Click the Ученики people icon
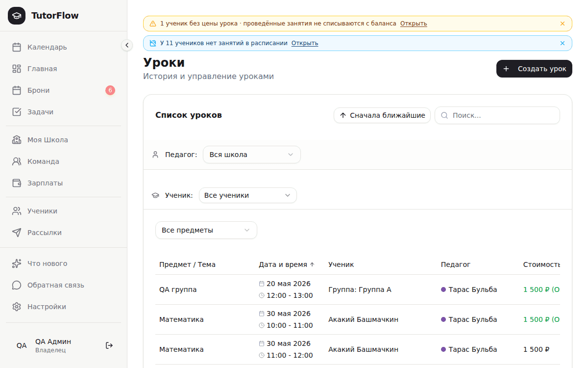The width and height of the screenshot is (588, 368). (x=17, y=211)
